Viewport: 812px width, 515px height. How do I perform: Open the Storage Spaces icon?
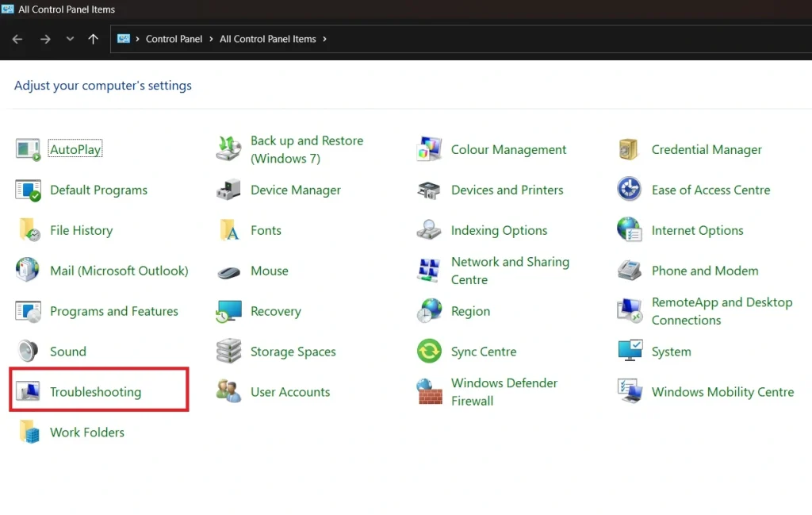(228, 352)
